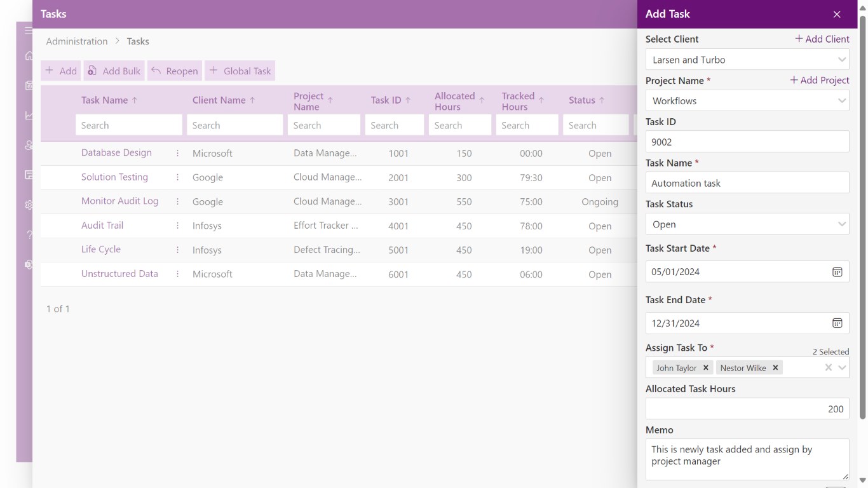Click the Add Bulk button
Image resolution: width=868 pixels, height=488 pixels.
(x=114, y=71)
